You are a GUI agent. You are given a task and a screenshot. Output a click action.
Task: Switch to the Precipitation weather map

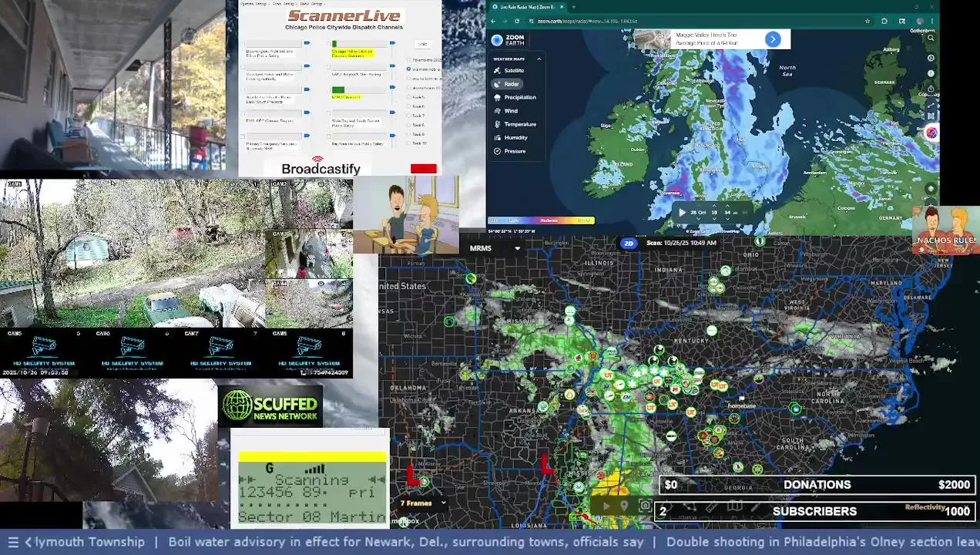[515, 97]
